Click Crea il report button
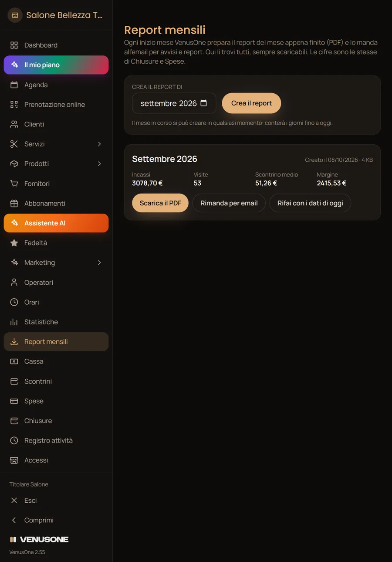Viewport: 392px width, 562px height. click(251, 103)
